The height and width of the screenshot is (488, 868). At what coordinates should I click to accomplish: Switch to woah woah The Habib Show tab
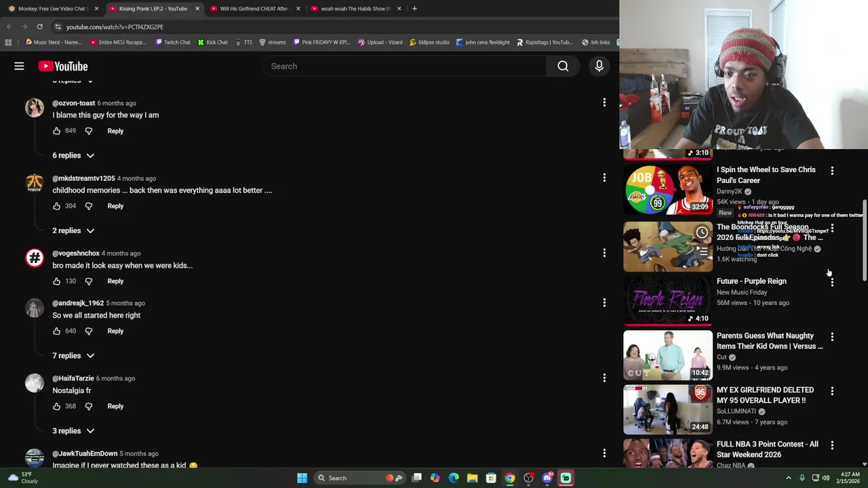(355, 8)
